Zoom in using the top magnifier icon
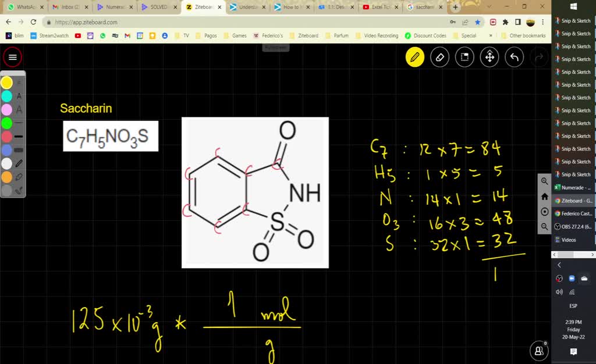The image size is (596, 364). coord(544,181)
